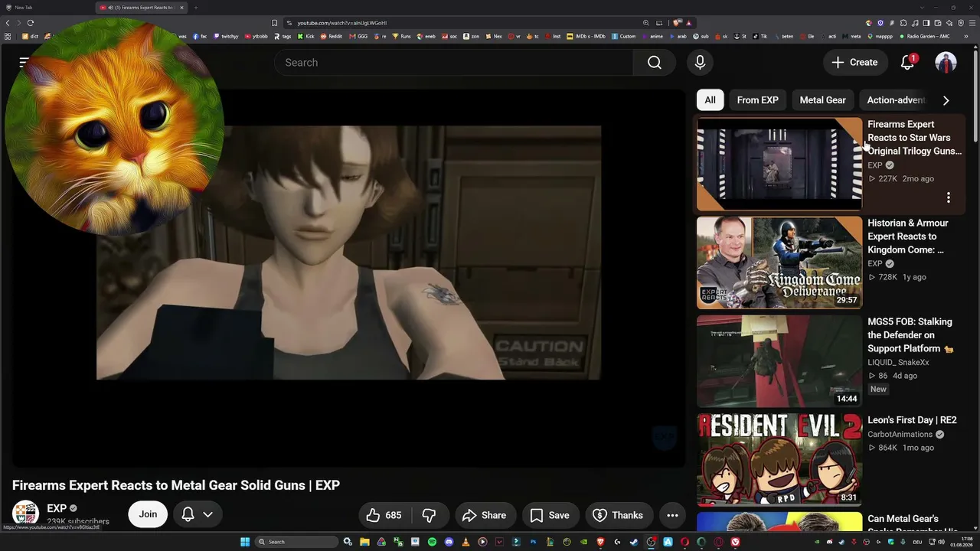
Task: Click the EXP channel avatar
Action: [x=25, y=514]
